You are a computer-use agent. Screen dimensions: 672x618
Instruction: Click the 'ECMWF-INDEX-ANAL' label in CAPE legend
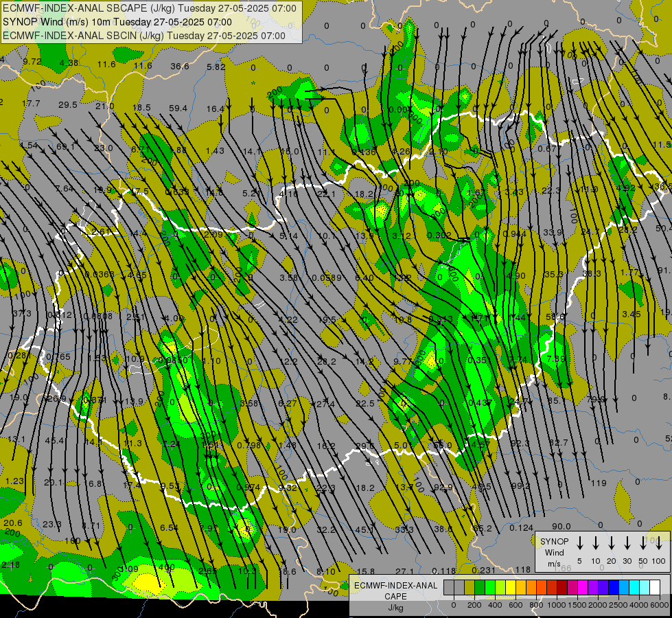click(395, 586)
